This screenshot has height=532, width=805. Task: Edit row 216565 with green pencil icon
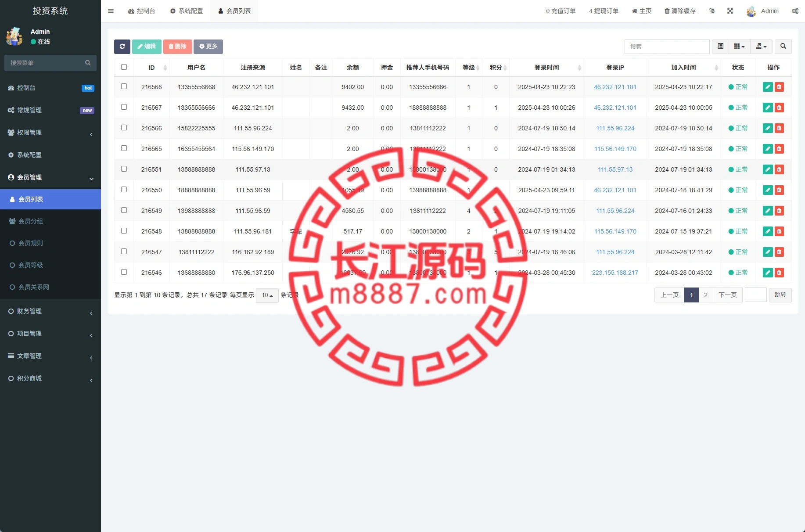pyautogui.click(x=768, y=149)
